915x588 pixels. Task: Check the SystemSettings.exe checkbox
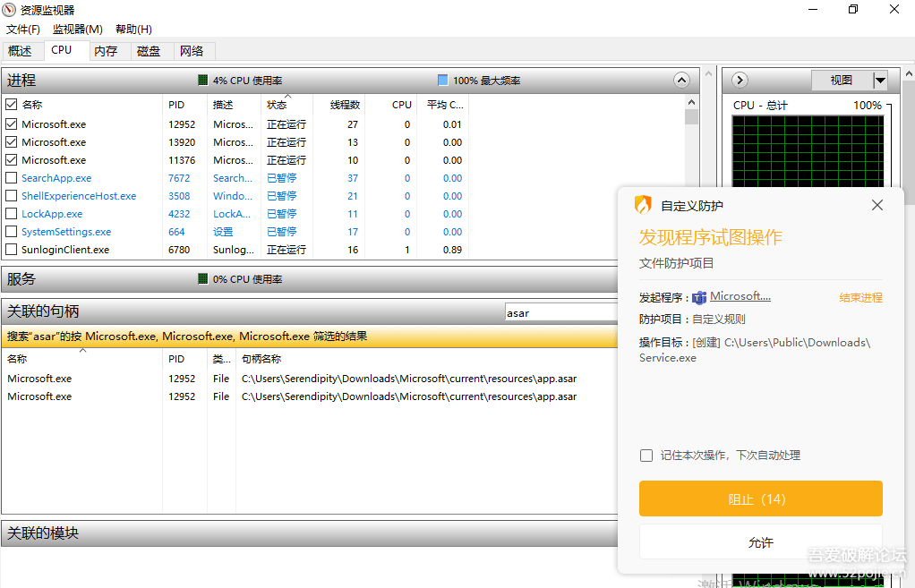point(11,232)
